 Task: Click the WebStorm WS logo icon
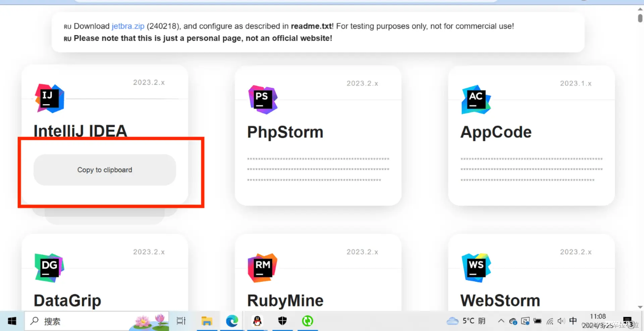pyautogui.click(x=476, y=268)
